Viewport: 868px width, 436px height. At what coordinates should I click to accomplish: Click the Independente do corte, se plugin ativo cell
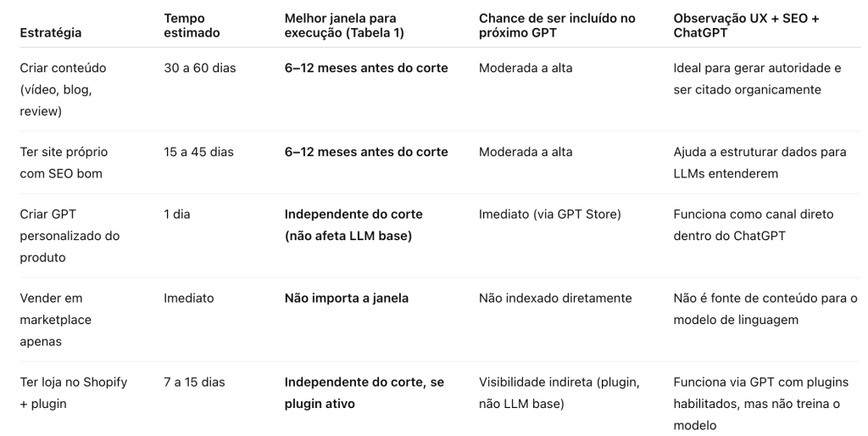(364, 393)
